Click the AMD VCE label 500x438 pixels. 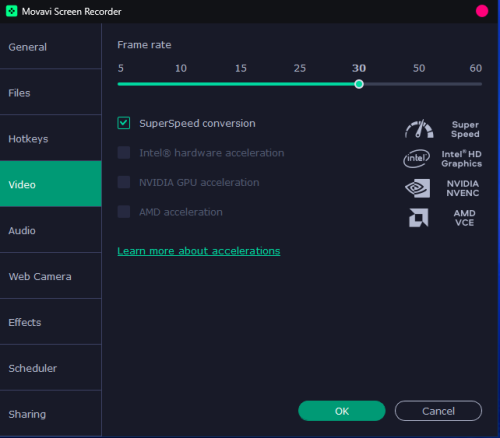465,218
